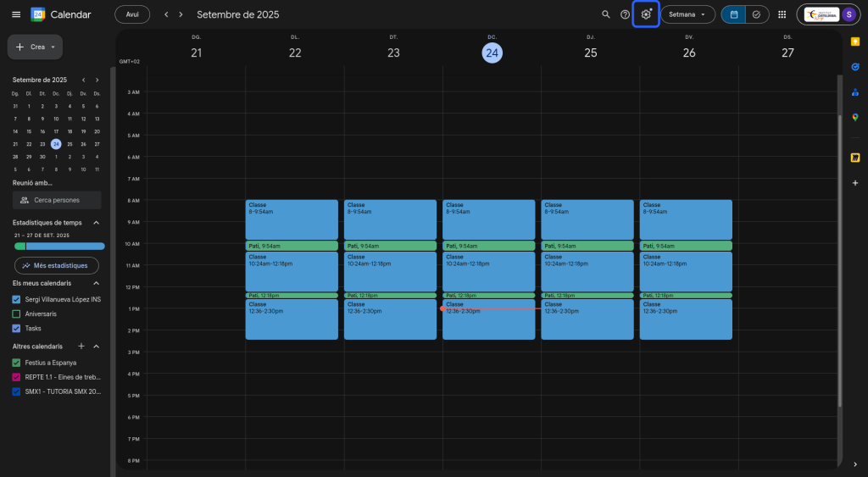
Task: Go to the next week arrow
Action: tap(181, 14)
